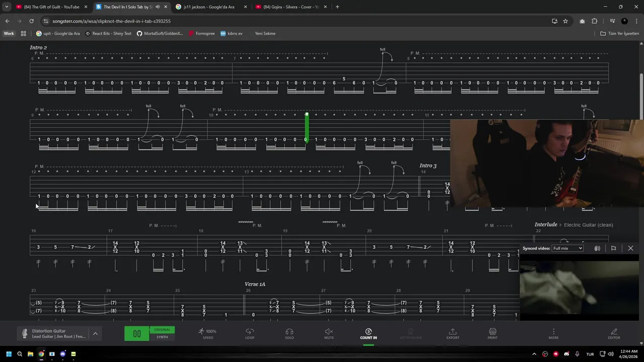The height and width of the screenshot is (362, 644).
Task: Open the kibris ev bookmark
Action: coord(231,34)
